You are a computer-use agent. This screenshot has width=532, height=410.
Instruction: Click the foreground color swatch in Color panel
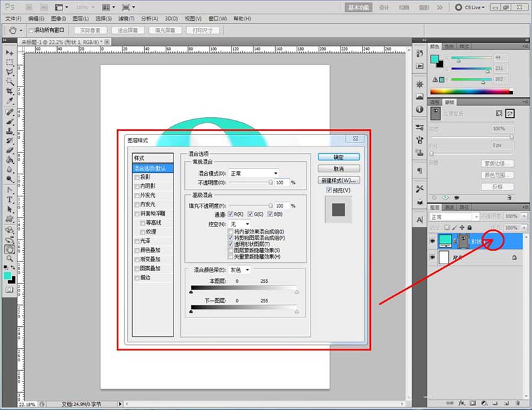[x=435, y=59]
